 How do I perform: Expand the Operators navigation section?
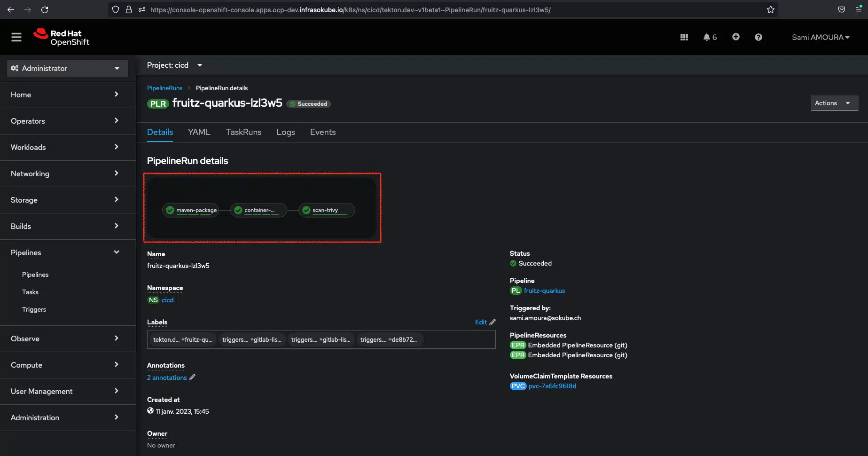tap(68, 121)
